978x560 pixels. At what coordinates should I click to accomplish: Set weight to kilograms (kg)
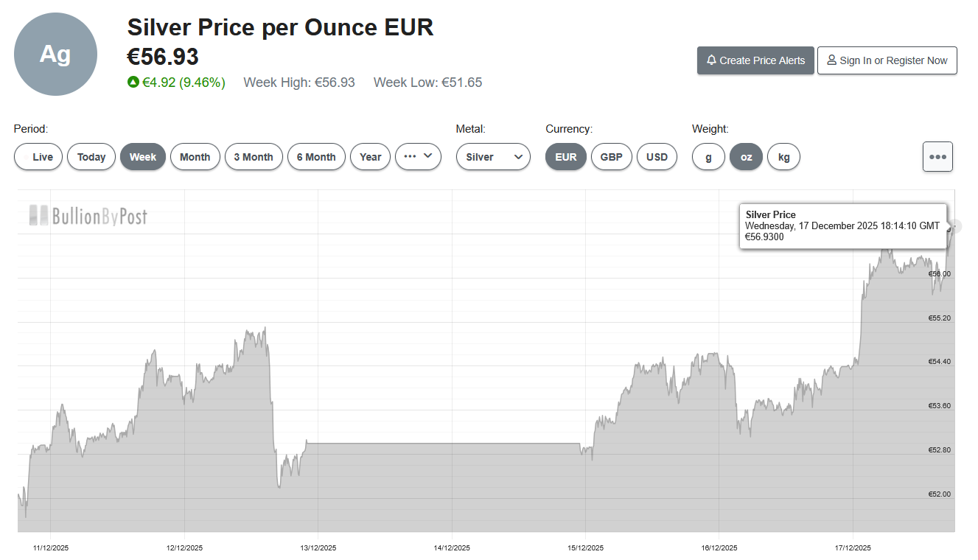point(784,157)
